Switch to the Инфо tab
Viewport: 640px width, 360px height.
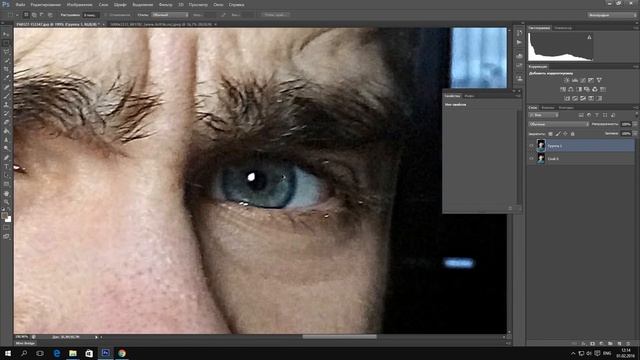tap(469, 96)
